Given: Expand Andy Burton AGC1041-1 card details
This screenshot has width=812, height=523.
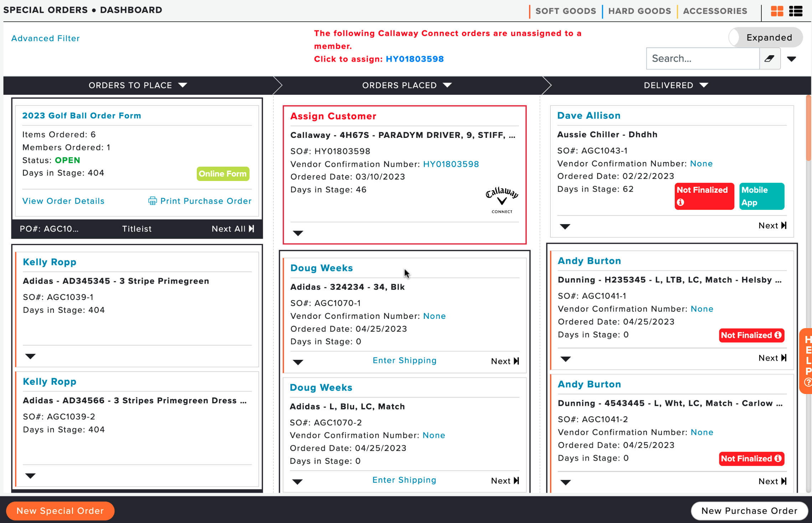Looking at the screenshot, I should [566, 359].
